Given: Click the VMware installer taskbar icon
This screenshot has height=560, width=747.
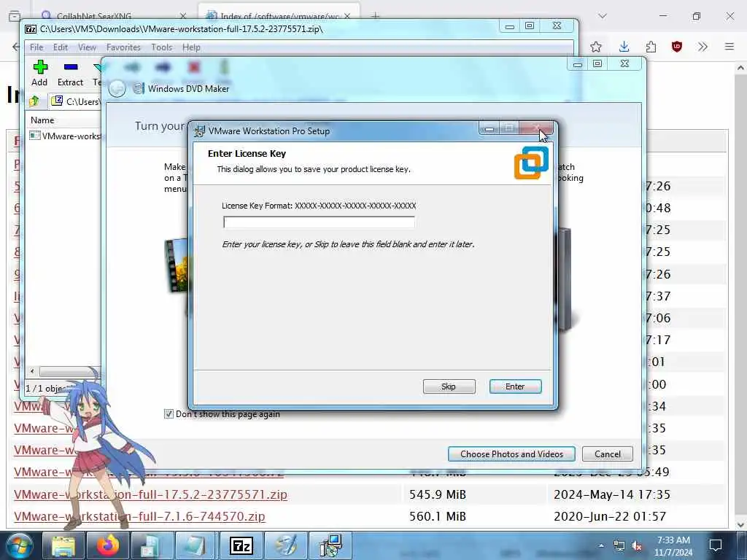Looking at the screenshot, I should click(x=330, y=545).
